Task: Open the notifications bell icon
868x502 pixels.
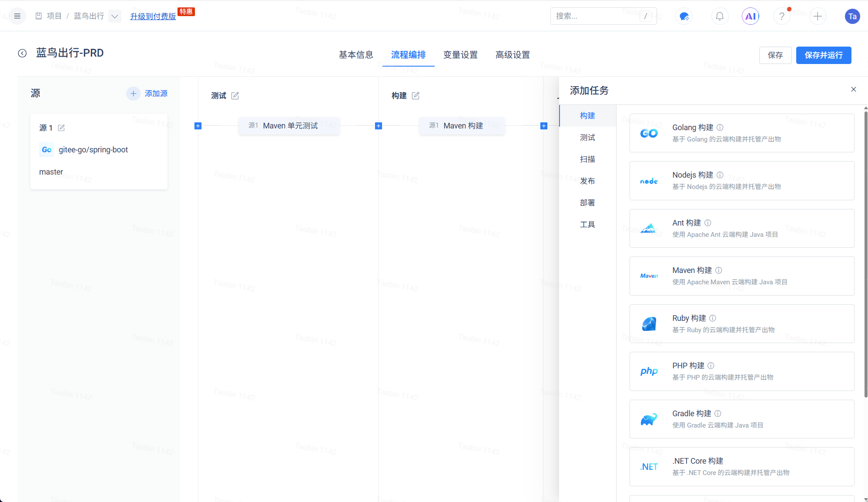Action: 720,16
